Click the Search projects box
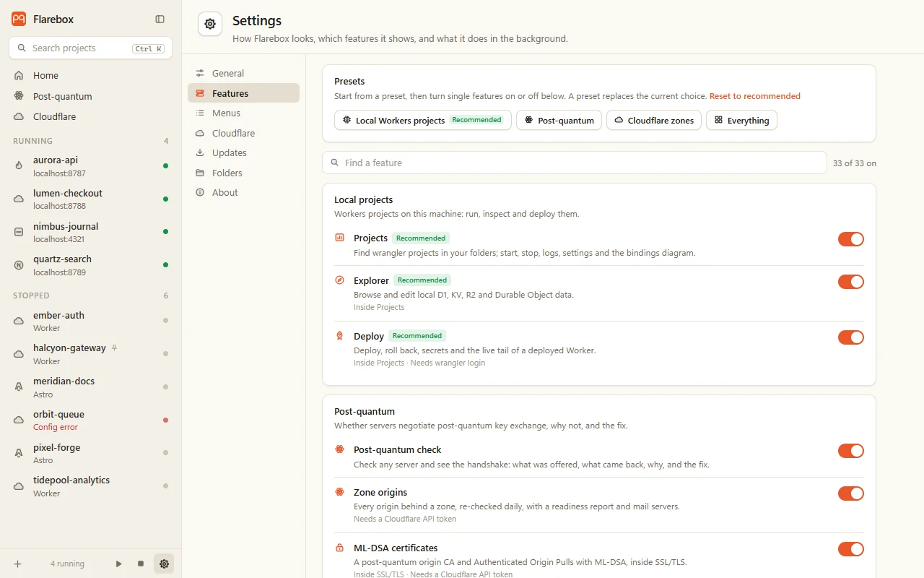Screen dimensions: 924x578 pyautogui.click(x=91, y=48)
